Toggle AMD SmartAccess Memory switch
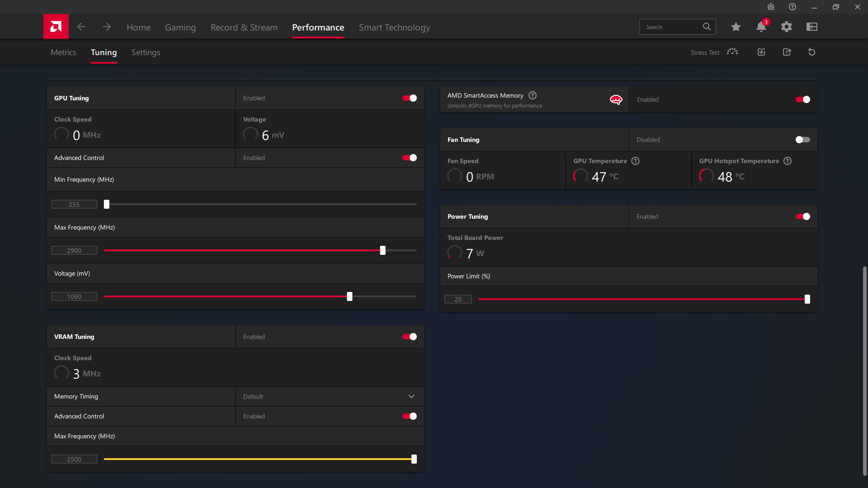 803,99
